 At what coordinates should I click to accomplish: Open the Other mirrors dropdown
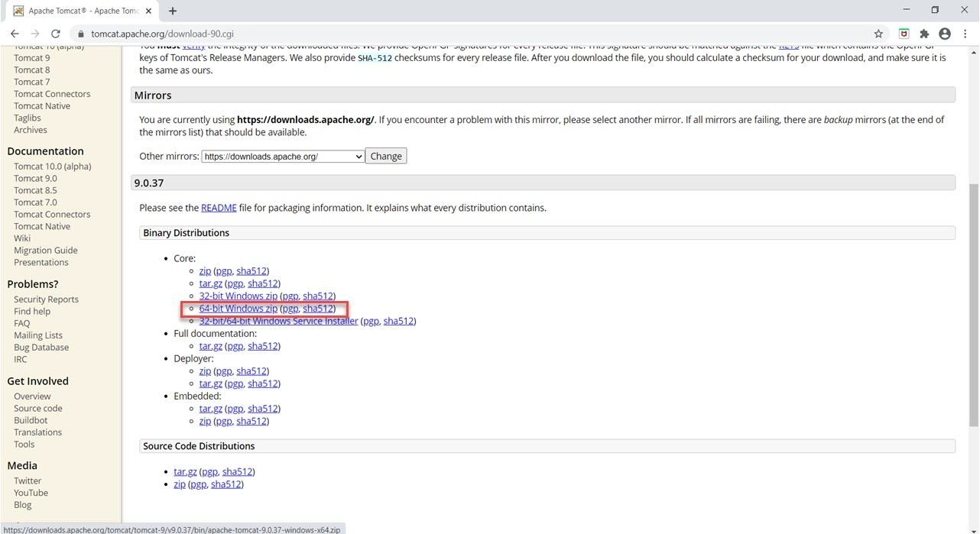tap(283, 156)
